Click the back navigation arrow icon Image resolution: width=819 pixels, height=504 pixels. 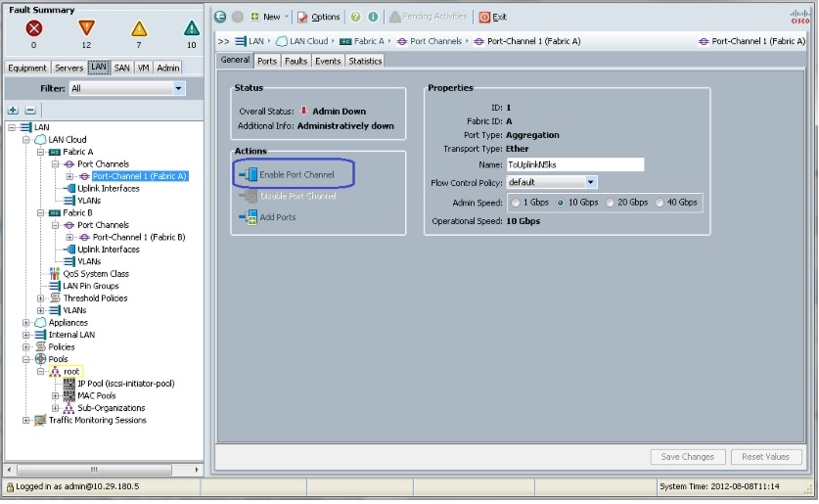(x=220, y=17)
